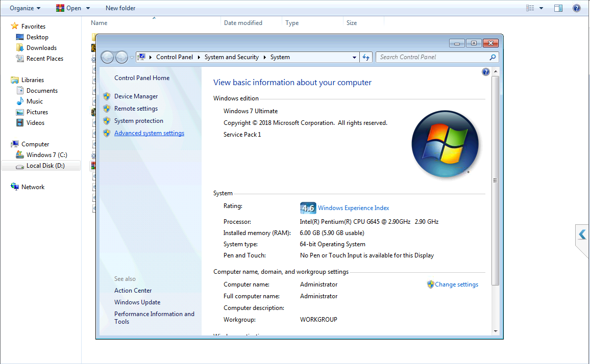Click the Change settings link

point(456,284)
